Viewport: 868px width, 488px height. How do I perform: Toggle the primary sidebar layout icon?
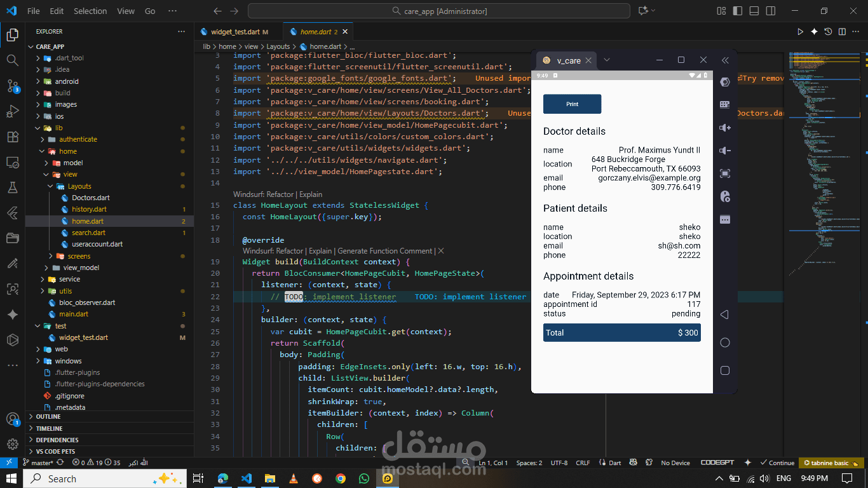(737, 11)
